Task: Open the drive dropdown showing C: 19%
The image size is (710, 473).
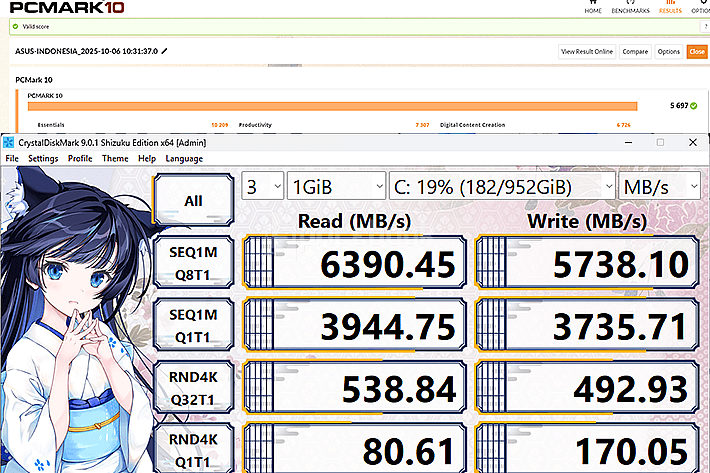Action: coord(502,186)
